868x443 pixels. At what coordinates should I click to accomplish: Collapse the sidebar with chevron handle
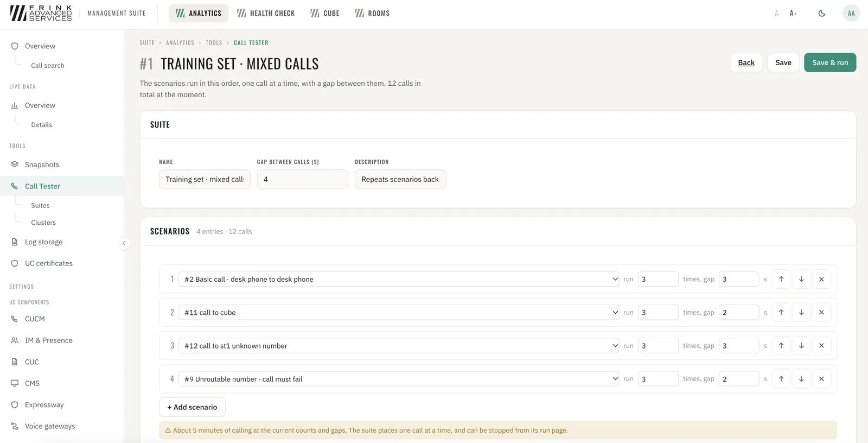click(124, 243)
